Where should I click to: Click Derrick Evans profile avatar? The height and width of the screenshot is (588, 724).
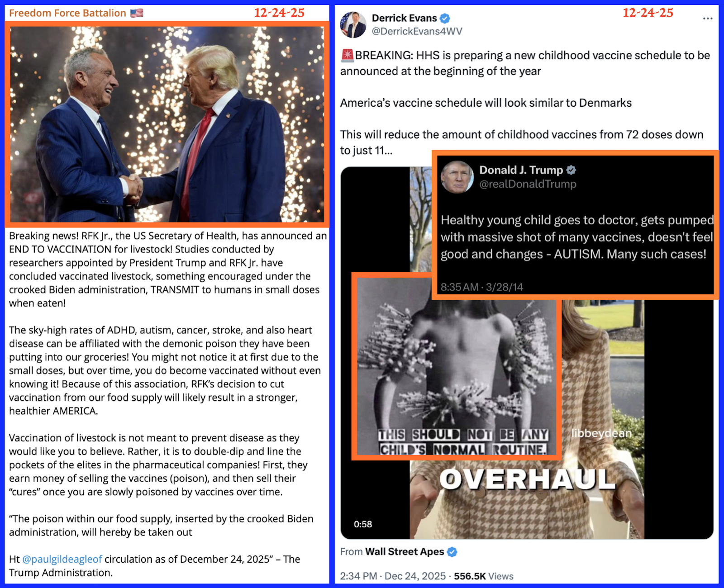click(353, 24)
